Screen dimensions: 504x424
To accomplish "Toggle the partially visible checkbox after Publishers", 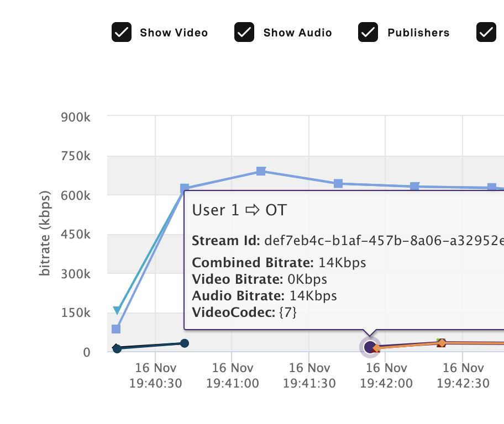I will [x=486, y=32].
